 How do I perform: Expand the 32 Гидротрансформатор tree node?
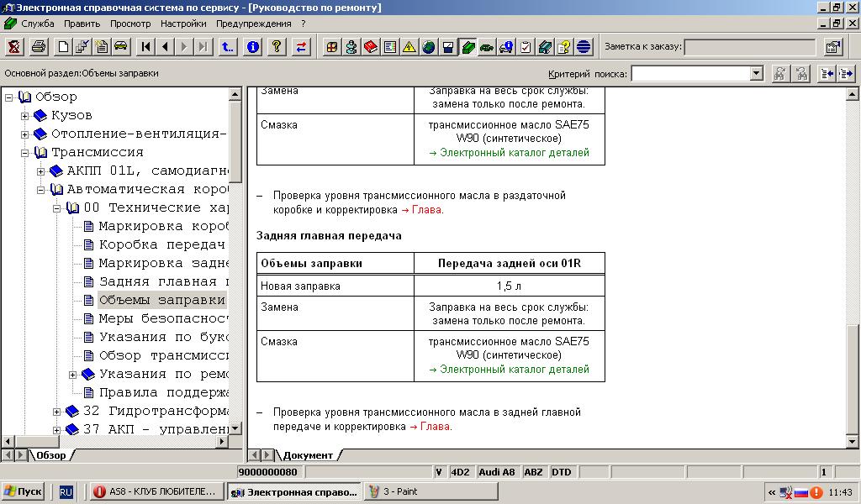pyautogui.click(x=57, y=412)
